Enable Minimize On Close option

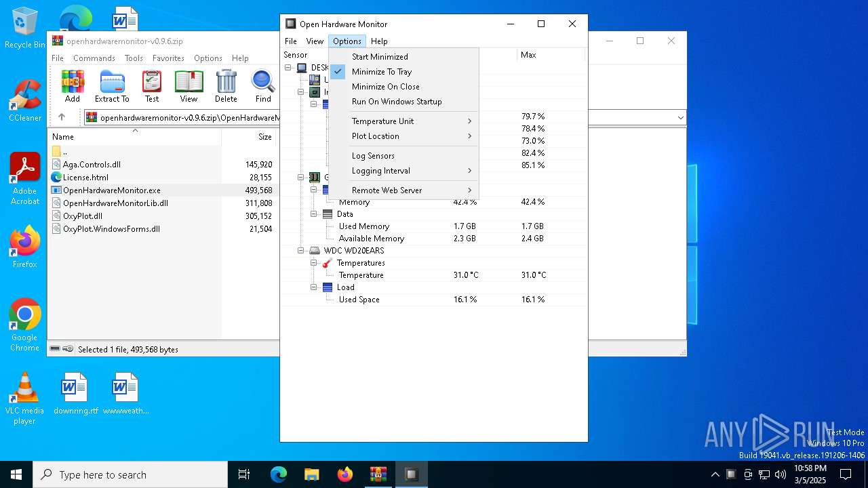tap(403, 87)
